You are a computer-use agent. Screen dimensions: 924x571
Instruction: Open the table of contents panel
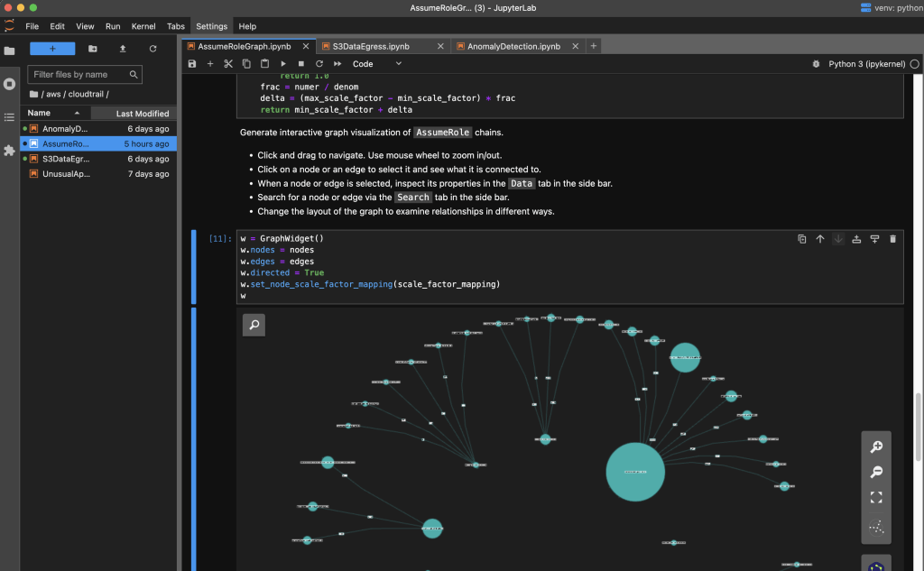9,117
